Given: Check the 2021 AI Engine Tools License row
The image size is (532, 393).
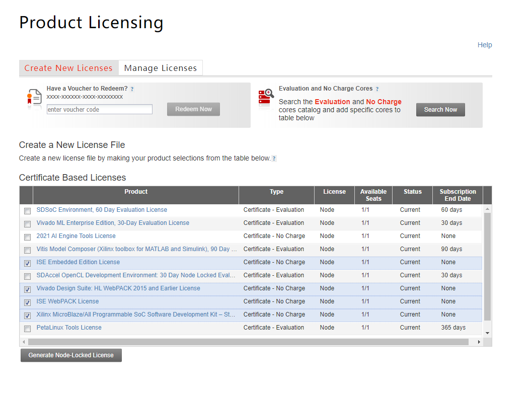Looking at the screenshot, I should tap(27, 237).
